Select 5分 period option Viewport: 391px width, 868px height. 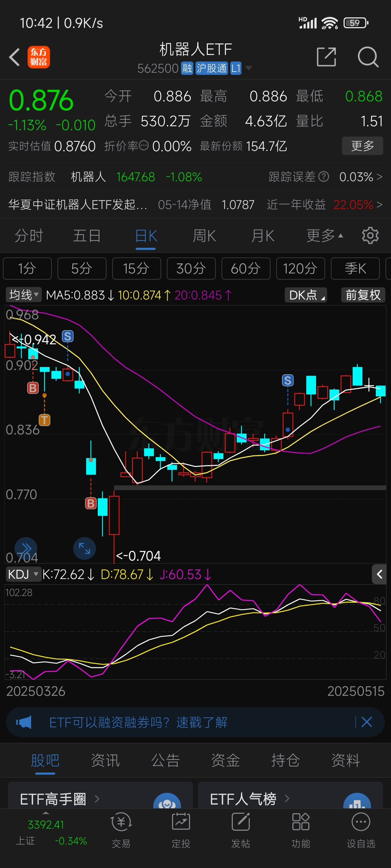click(x=82, y=268)
